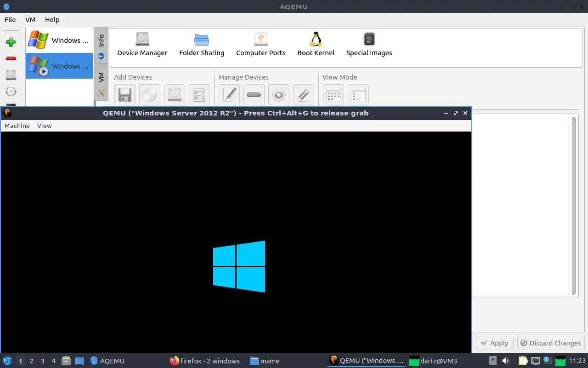Switch to workspace 4
The image size is (588, 368).
pyautogui.click(x=53, y=361)
